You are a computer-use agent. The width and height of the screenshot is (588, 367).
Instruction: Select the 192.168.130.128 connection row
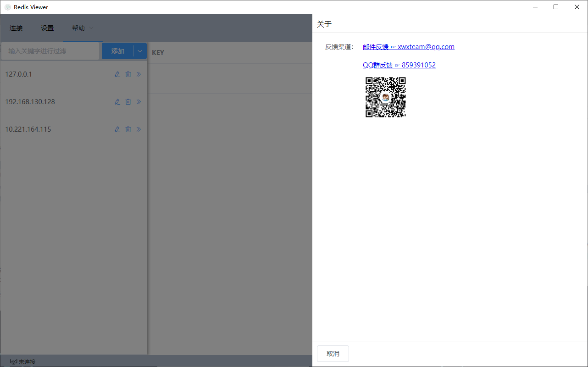(x=74, y=102)
